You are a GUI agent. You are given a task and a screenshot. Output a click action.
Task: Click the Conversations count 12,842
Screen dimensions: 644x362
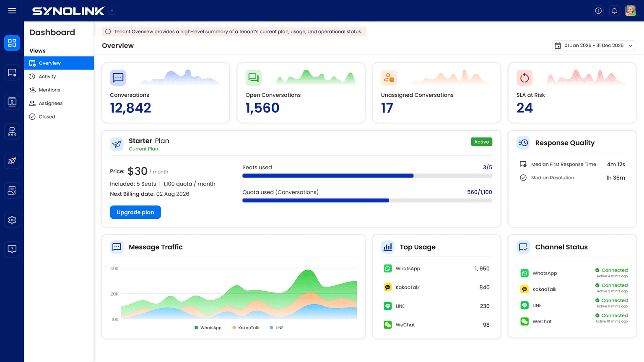[x=130, y=108]
